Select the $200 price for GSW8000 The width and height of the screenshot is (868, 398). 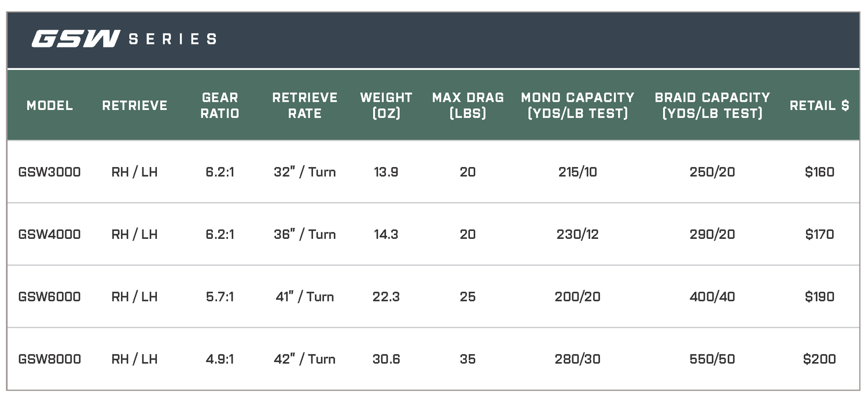(819, 359)
